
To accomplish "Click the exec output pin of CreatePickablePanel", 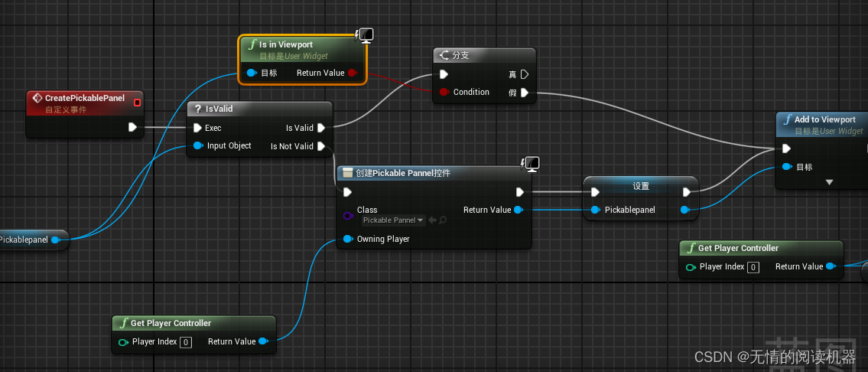I will pyautogui.click(x=132, y=128).
